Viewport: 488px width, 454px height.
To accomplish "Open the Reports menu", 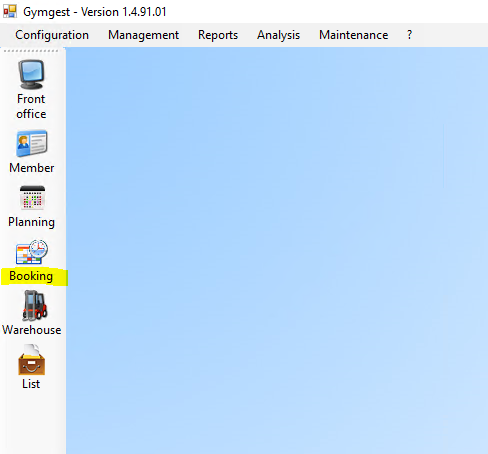I will click(218, 35).
